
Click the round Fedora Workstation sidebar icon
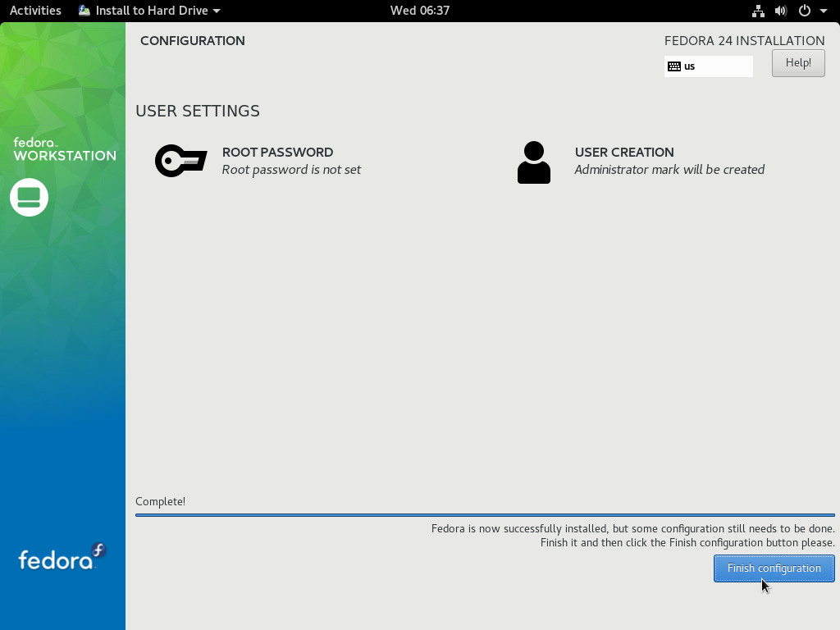click(x=29, y=198)
